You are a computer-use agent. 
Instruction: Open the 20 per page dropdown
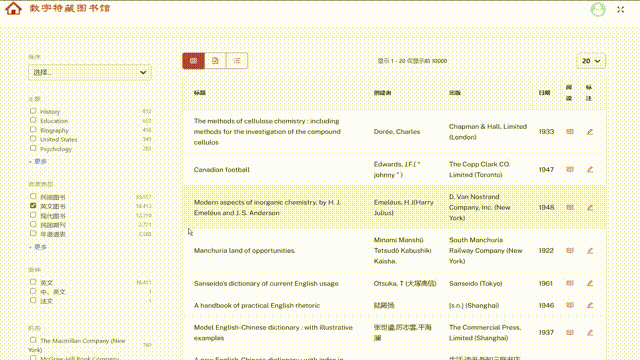pyautogui.click(x=591, y=61)
